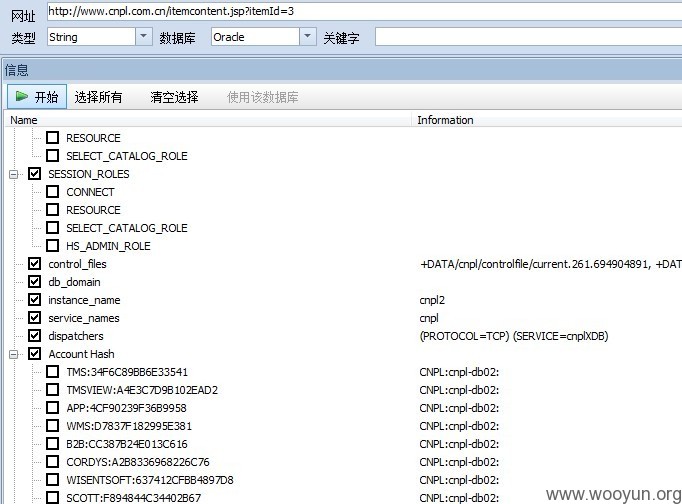Uncheck the db_domain checkbox
Image resolution: width=682 pixels, height=504 pixels.
pos(34,282)
